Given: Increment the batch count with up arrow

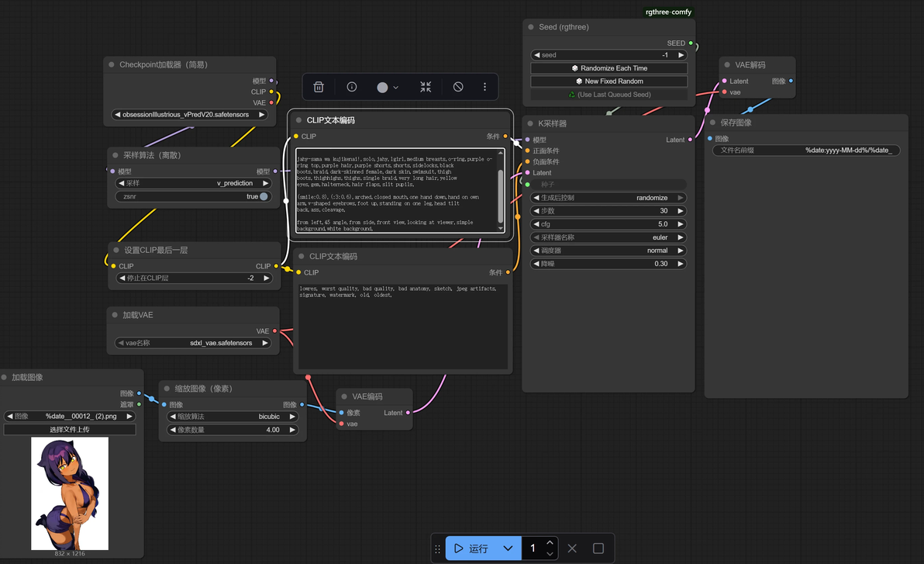Looking at the screenshot, I should (550, 542).
